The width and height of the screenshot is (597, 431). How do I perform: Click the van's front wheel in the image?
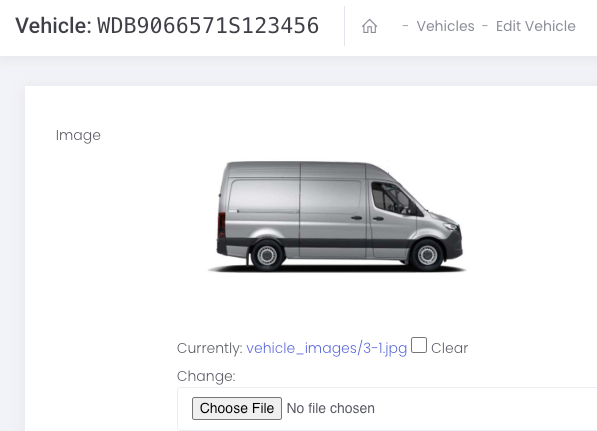[x=427, y=255]
